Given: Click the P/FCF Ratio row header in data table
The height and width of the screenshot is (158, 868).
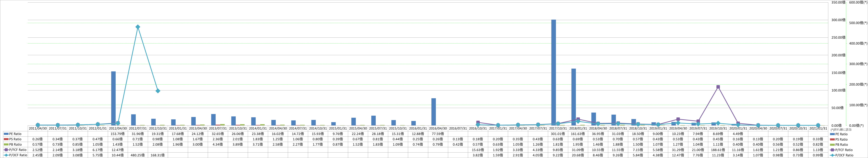Looking at the screenshot, I should pos(16,150).
